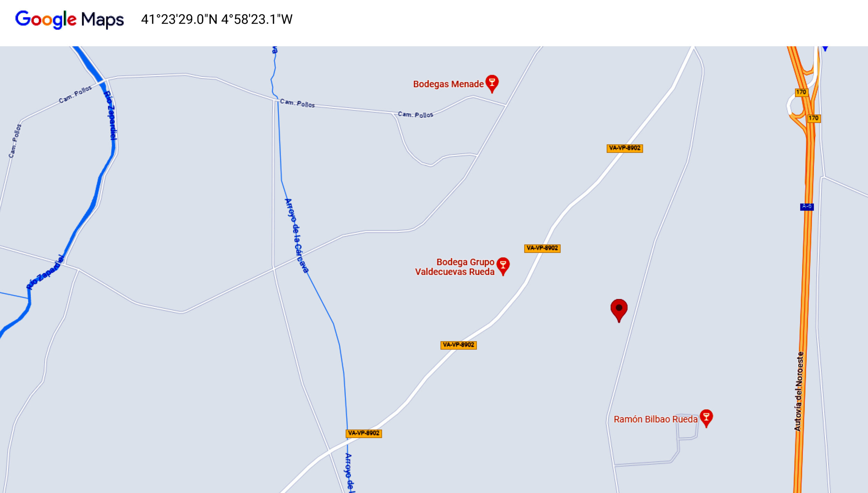
Task: Click the VA-VP-8902 badge below Valdecuevas label
Action: click(x=458, y=345)
